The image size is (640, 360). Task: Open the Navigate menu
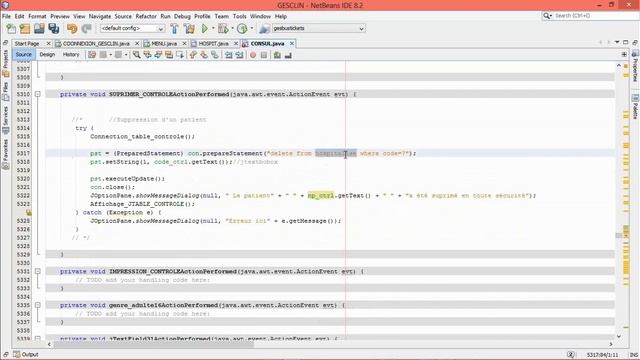pos(100,16)
